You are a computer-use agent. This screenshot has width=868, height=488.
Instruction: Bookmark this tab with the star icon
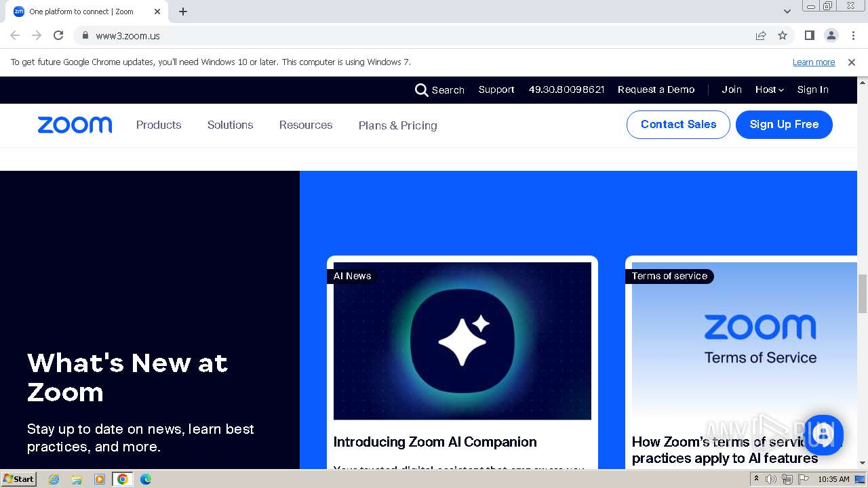point(783,35)
